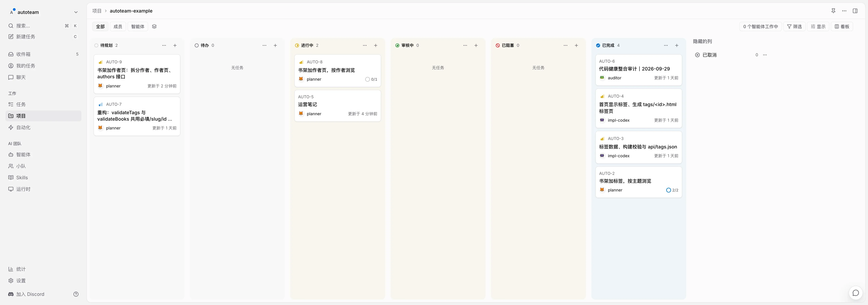The image size is (868, 305).
Task: Open the AUTO-6 代码健康整合审计 card
Action: pyautogui.click(x=638, y=70)
